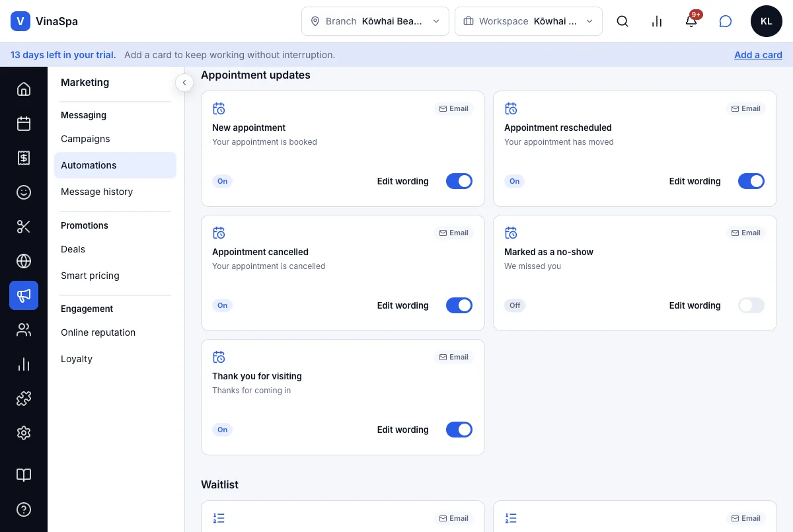Open the receipt Sales icon in the sidebar
The image size is (793, 532).
click(24, 158)
